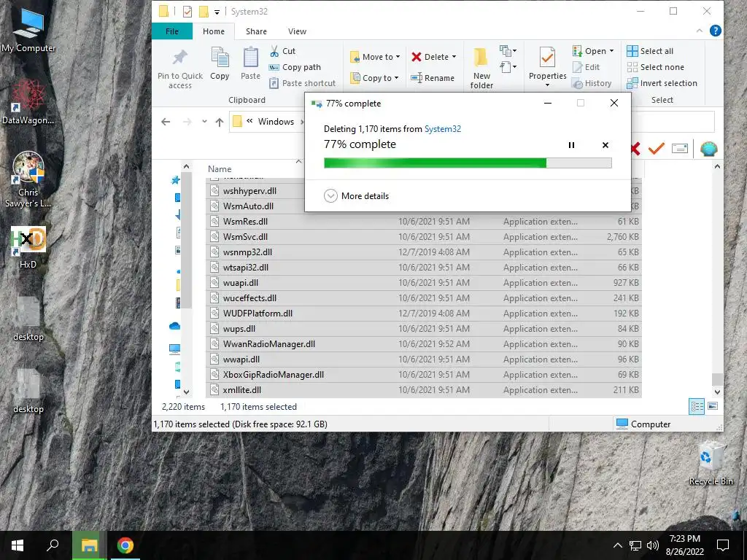Go back with the Back arrow

tap(166, 122)
